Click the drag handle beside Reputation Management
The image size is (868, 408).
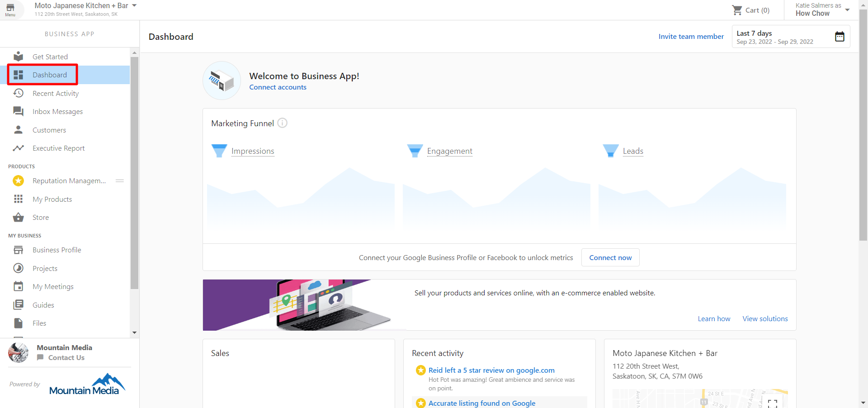point(120,181)
